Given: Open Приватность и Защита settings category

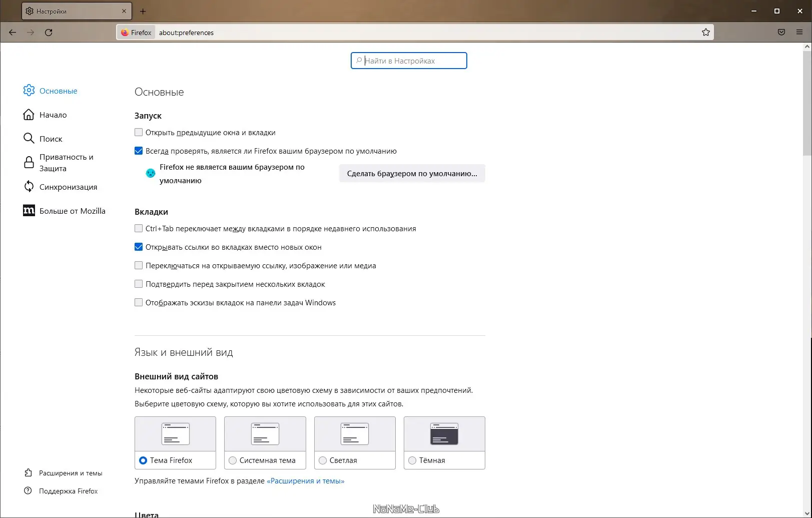Looking at the screenshot, I should (66, 163).
